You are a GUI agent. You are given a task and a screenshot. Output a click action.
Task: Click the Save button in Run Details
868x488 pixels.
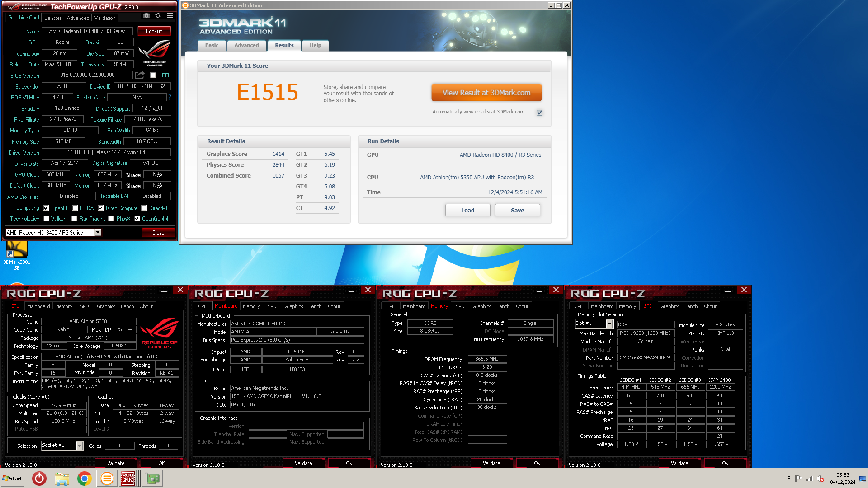pos(517,211)
